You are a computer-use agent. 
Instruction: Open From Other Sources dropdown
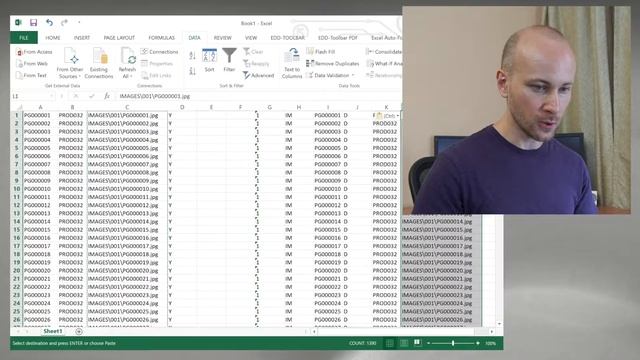[70, 63]
